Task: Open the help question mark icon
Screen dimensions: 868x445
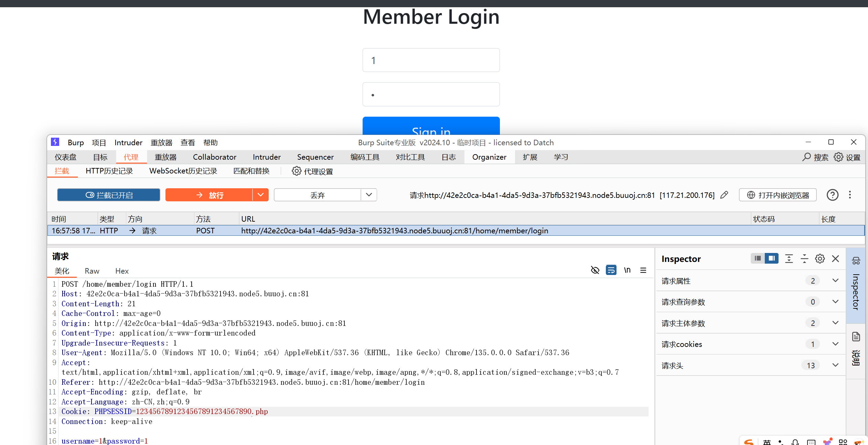Action: 832,195
